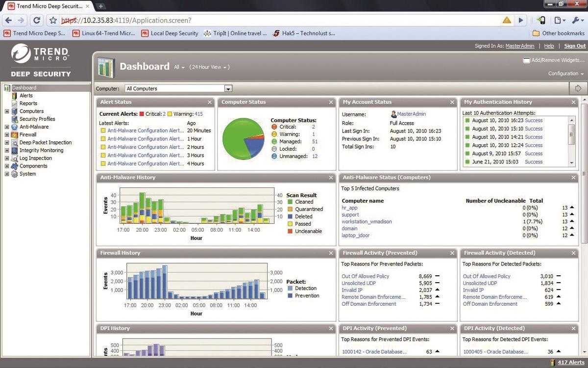Click the Security Profiles icon in sidebar

pos(14,119)
